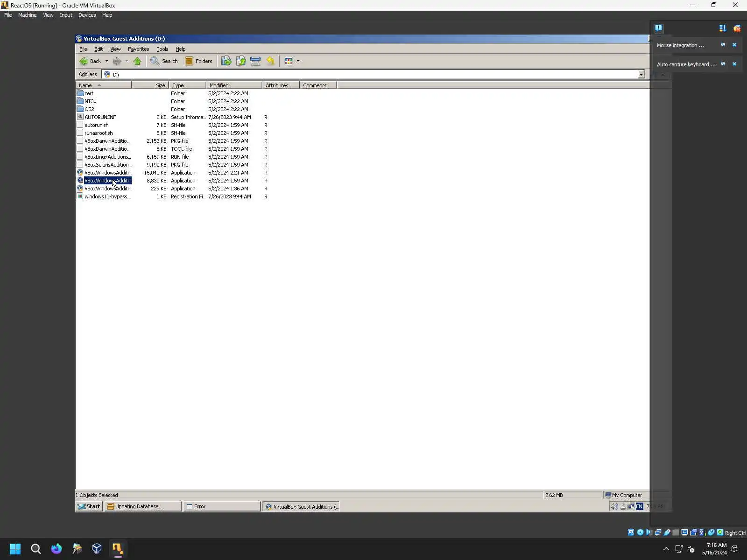Click the VirtualBox cube icon on host taskbar
This screenshot has height=560, width=747.
(97, 549)
